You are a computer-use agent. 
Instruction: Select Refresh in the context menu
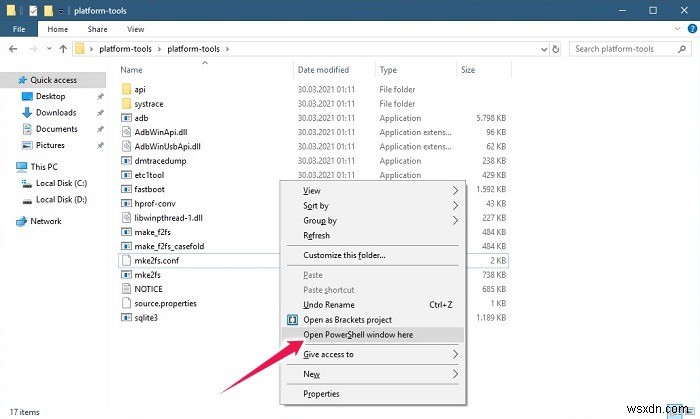(x=316, y=236)
